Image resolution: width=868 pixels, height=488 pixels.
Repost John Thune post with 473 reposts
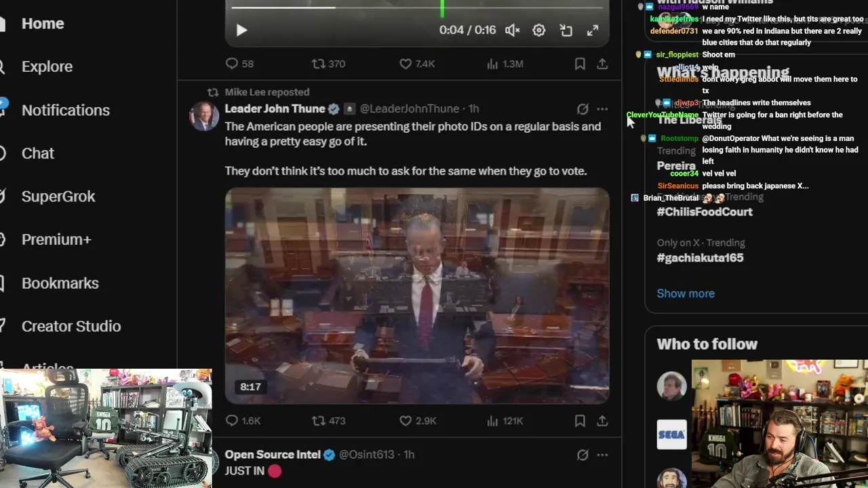point(328,421)
